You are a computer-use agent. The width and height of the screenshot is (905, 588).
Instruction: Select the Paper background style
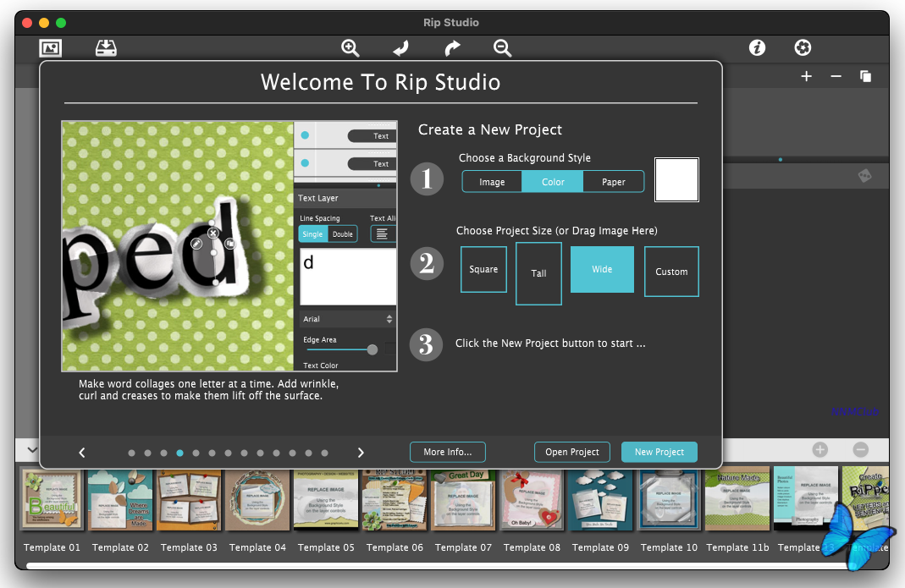[614, 182]
